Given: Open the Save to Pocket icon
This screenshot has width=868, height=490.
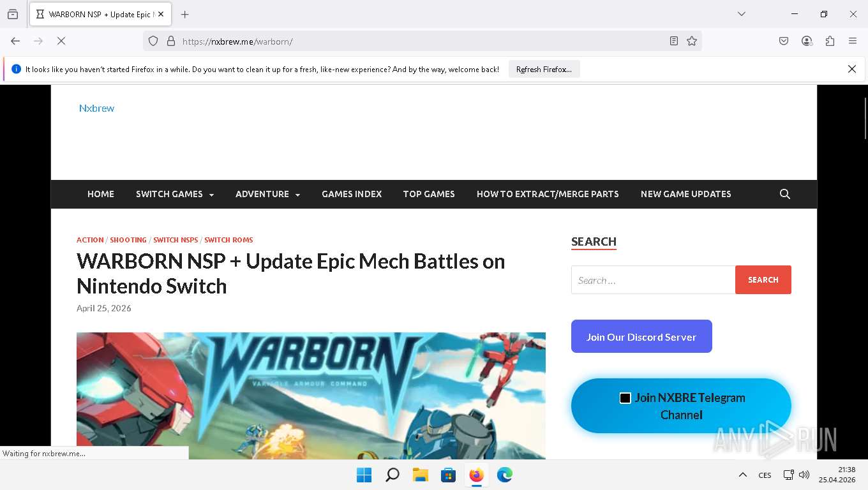Looking at the screenshot, I should tap(784, 41).
